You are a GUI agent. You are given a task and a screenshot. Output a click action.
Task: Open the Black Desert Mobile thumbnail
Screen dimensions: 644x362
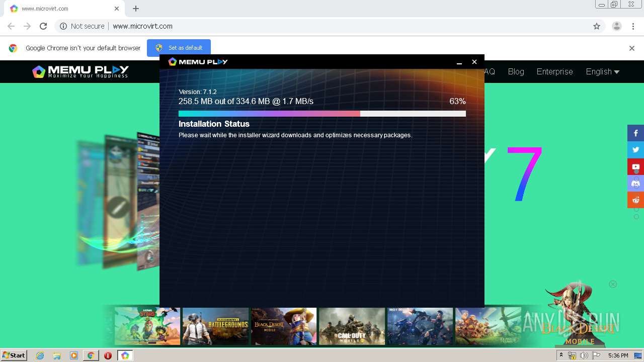[x=284, y=326]
